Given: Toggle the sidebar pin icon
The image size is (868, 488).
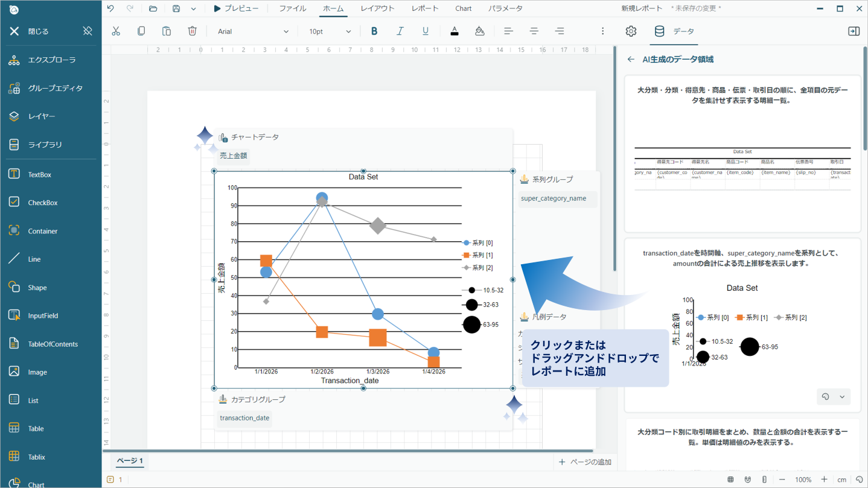Looking at the screenshot, I should point(88,31).
